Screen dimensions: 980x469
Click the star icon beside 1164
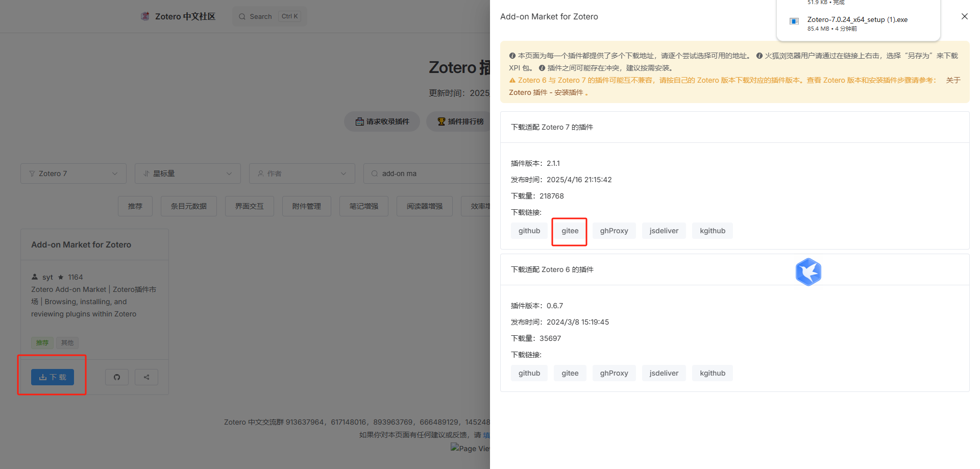61,277
